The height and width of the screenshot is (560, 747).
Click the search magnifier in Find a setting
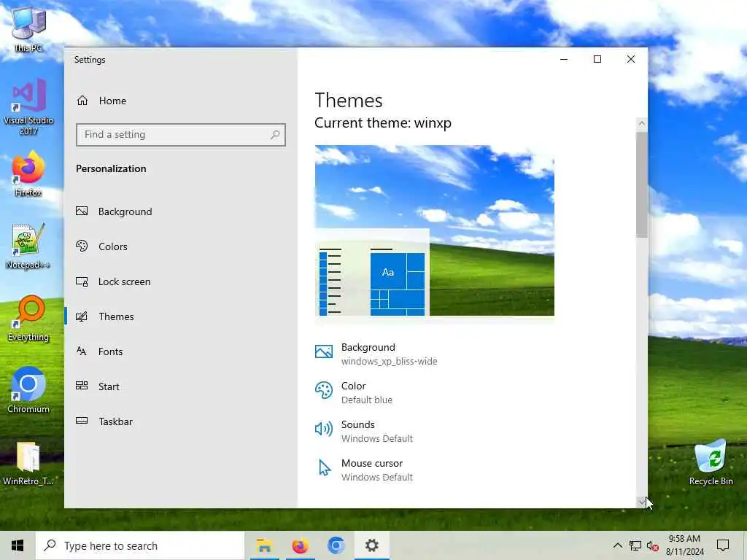275,135
